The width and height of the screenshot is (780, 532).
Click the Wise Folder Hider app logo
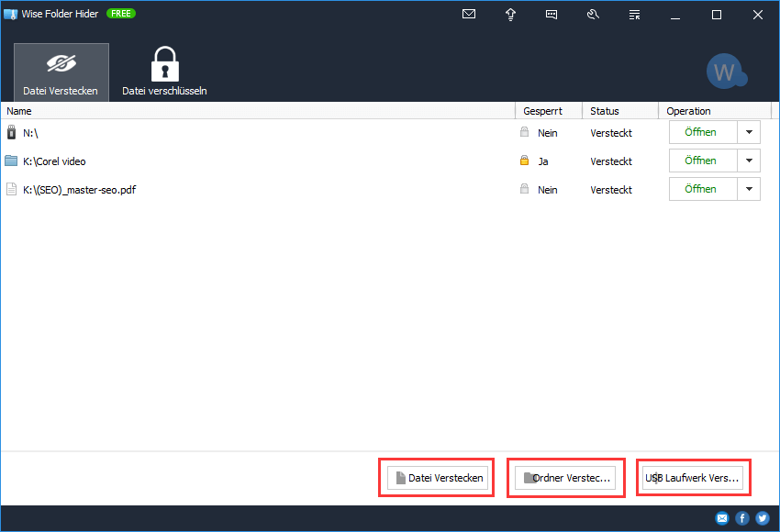click(x=10, y=14)
